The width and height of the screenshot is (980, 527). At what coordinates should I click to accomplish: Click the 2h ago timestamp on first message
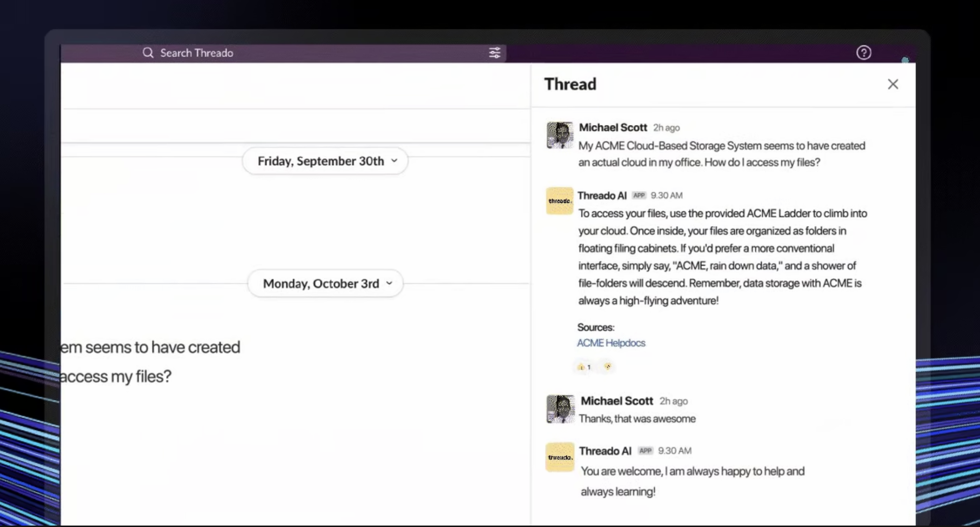666,128
